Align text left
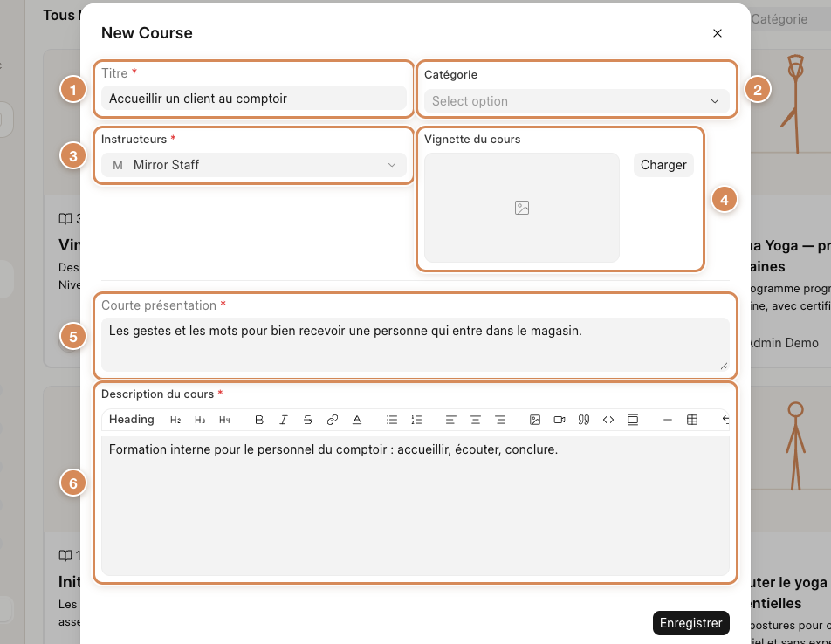This screenshot has height=644, width=831. click(451, 420)
